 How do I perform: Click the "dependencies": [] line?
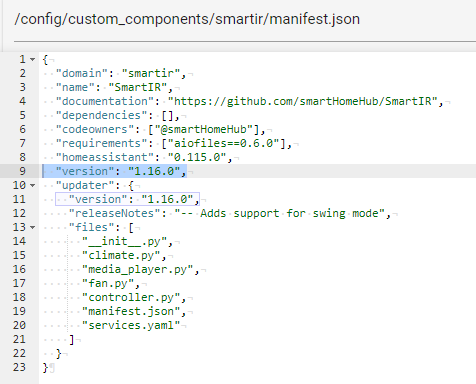[x=118, y=115]
